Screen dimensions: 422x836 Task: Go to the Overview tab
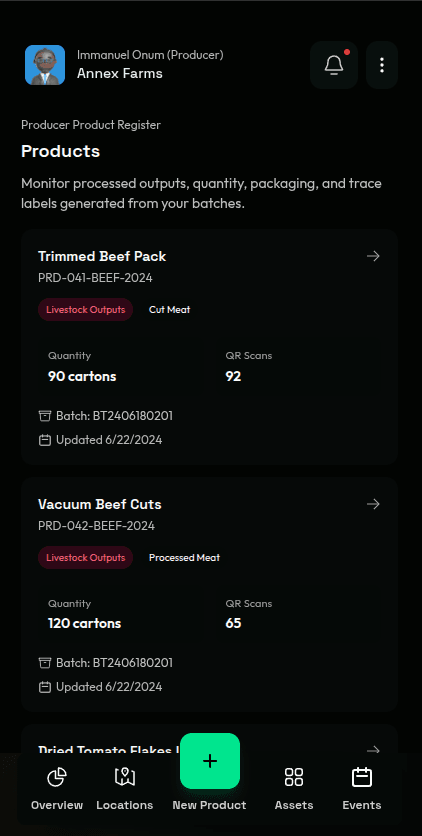click(x=57, y=789)
